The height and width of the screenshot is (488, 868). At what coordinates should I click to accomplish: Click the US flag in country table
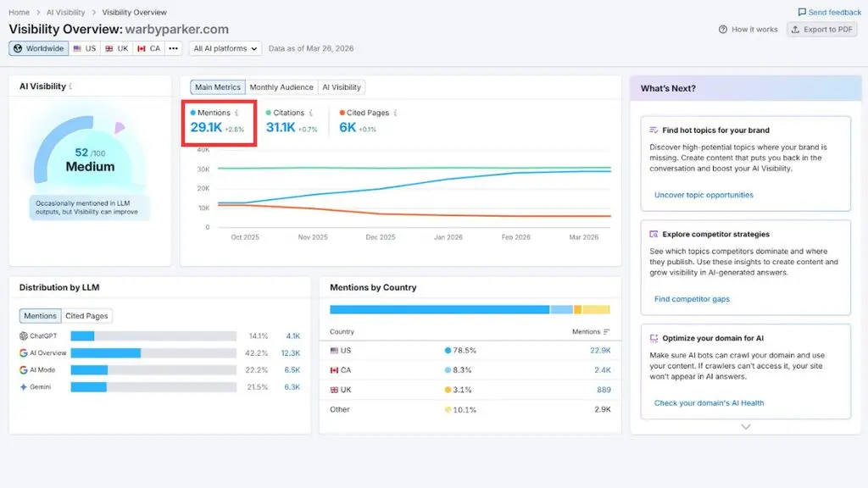[334, 350]
